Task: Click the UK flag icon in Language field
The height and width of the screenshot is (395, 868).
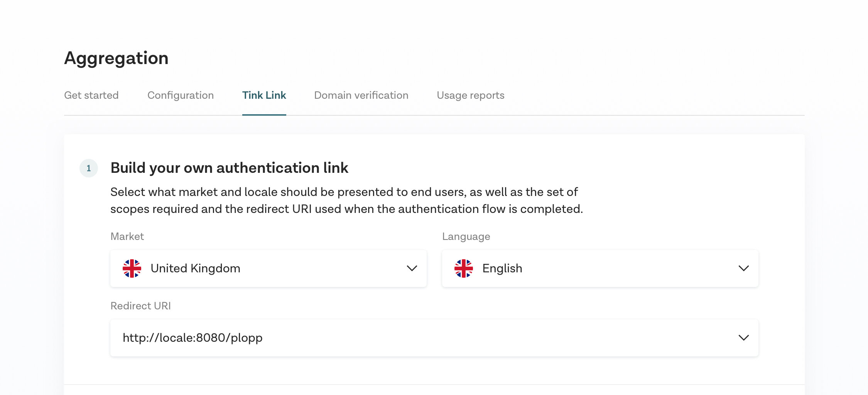Action: coord(464,268)
